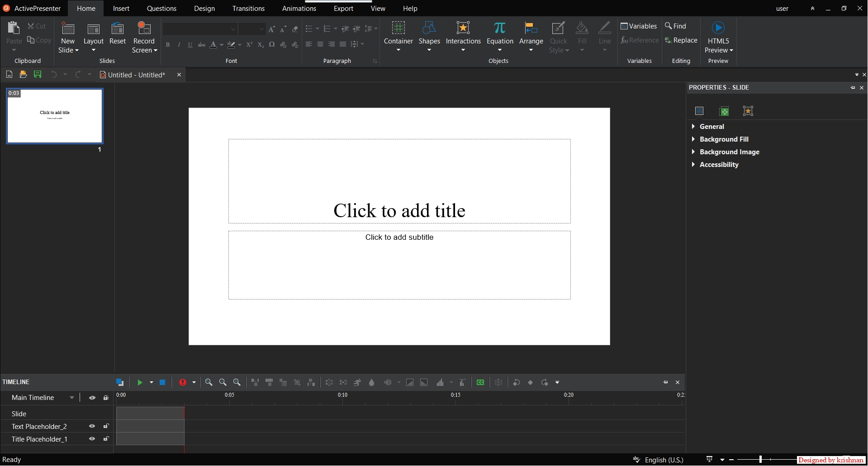Open the Transitions tab
Viewport: 868px width, 466px height.
click(248, 9)
